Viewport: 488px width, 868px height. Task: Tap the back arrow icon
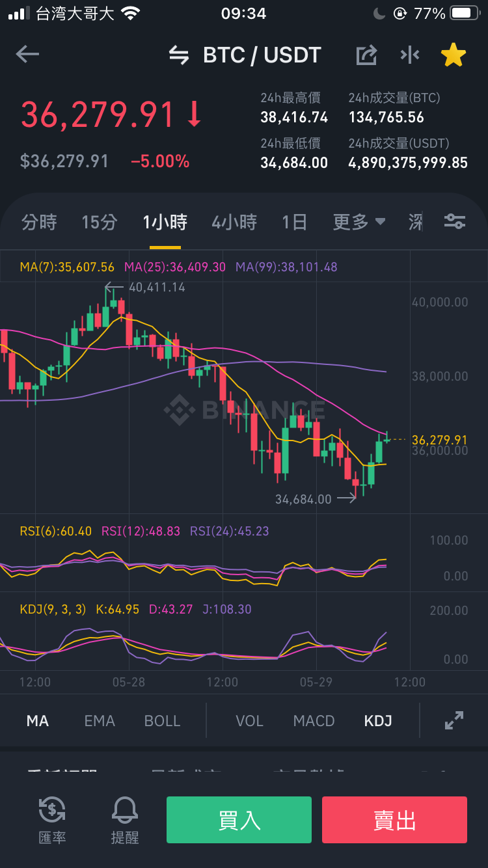(27, 55)
